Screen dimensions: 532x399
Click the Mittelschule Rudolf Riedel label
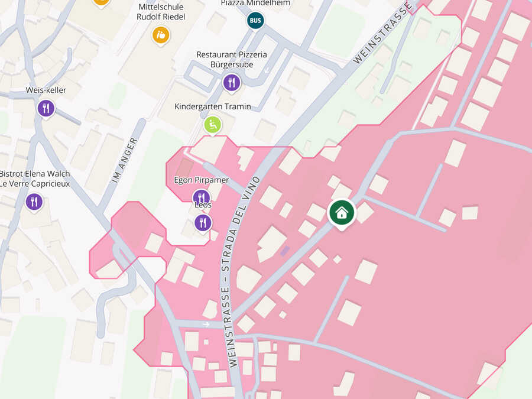pos(161,12)
